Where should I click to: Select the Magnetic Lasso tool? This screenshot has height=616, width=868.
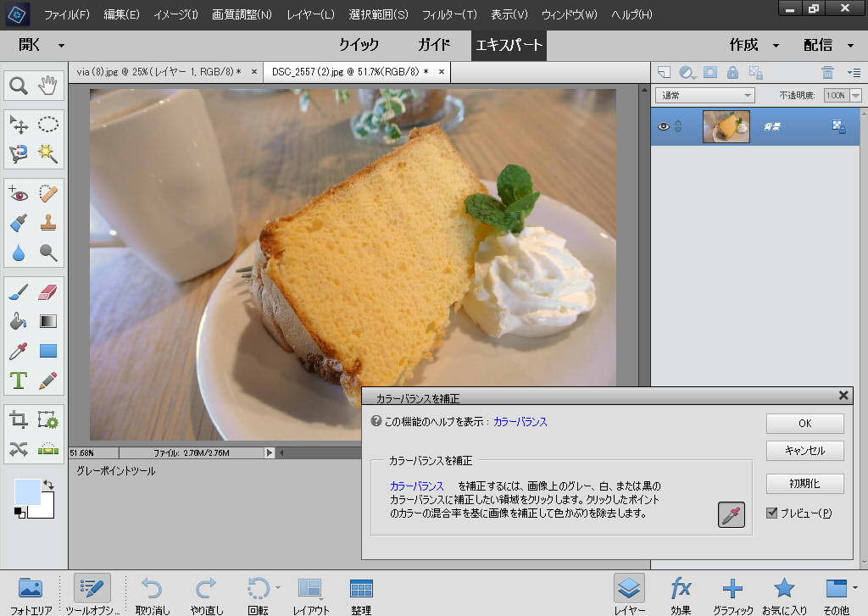(x=19, y=153)
